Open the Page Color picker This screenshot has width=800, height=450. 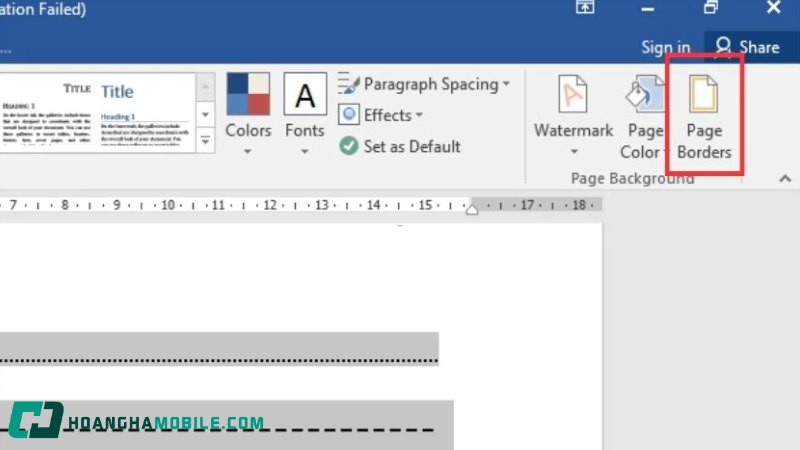pos(644,117)
